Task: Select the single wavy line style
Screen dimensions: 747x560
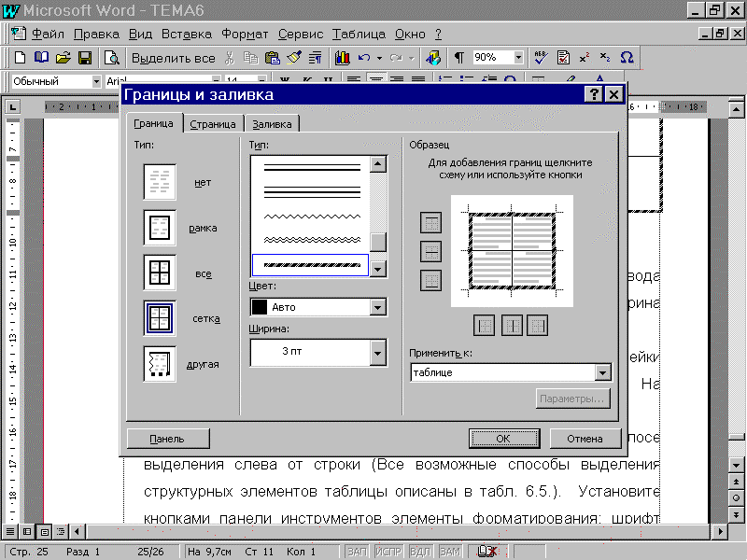Action: click(x=312, y=217)
